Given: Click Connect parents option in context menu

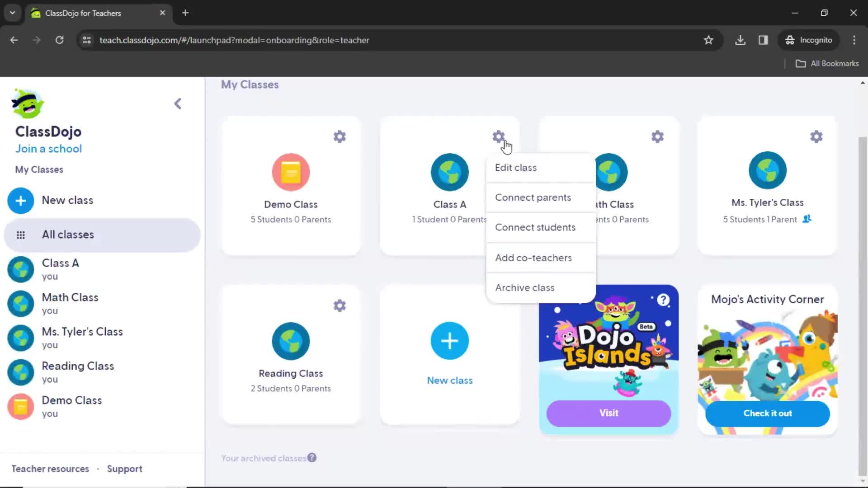Looking at the screenshot, I should pos(533,197).
